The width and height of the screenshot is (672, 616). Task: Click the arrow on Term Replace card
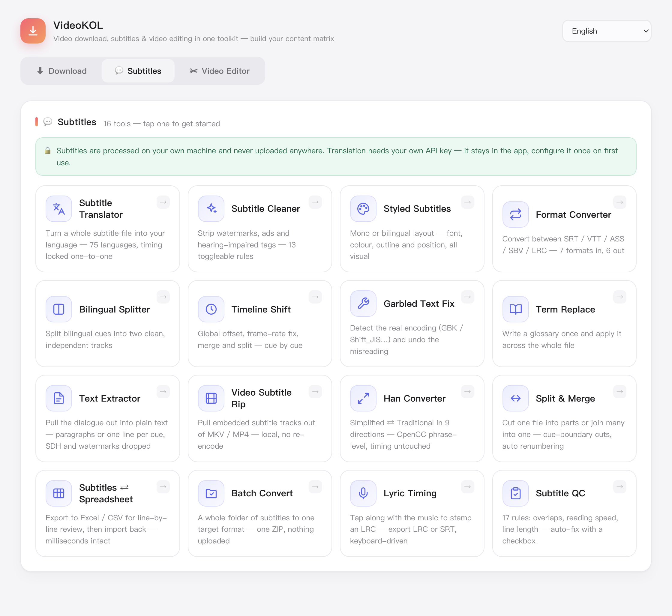(619, 297)
